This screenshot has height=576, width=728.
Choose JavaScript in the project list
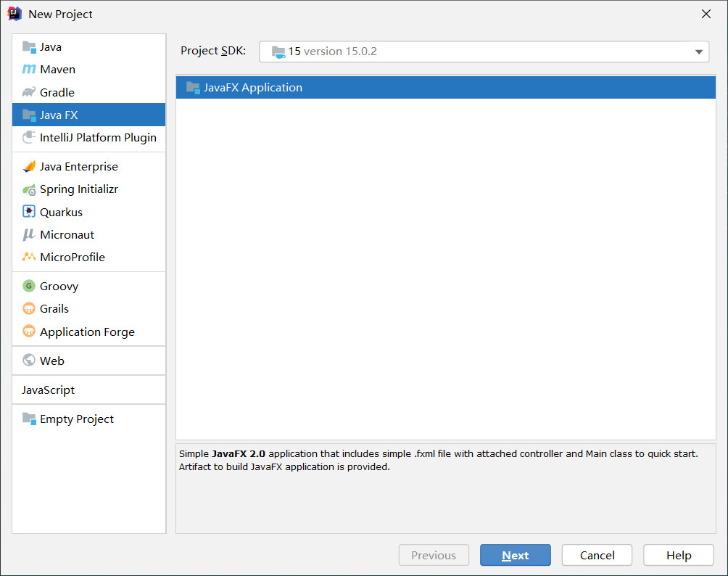tap(49, 390)
